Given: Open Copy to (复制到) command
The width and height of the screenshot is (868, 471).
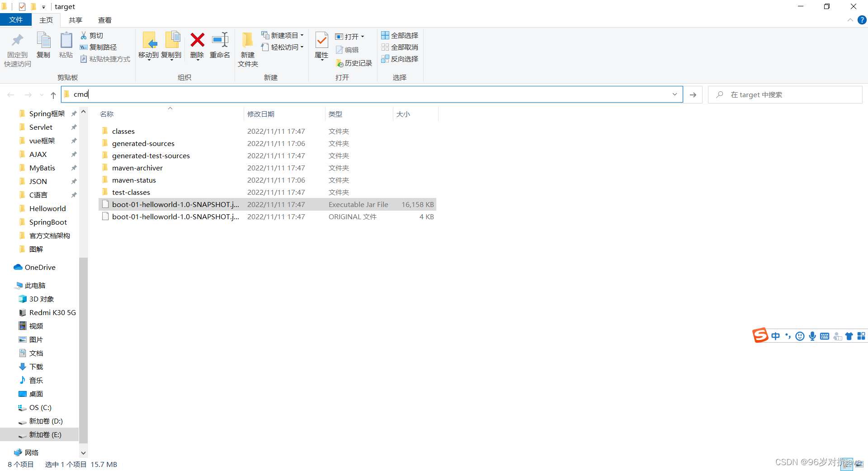Looking at the screenshot, I should click(171, 45).
